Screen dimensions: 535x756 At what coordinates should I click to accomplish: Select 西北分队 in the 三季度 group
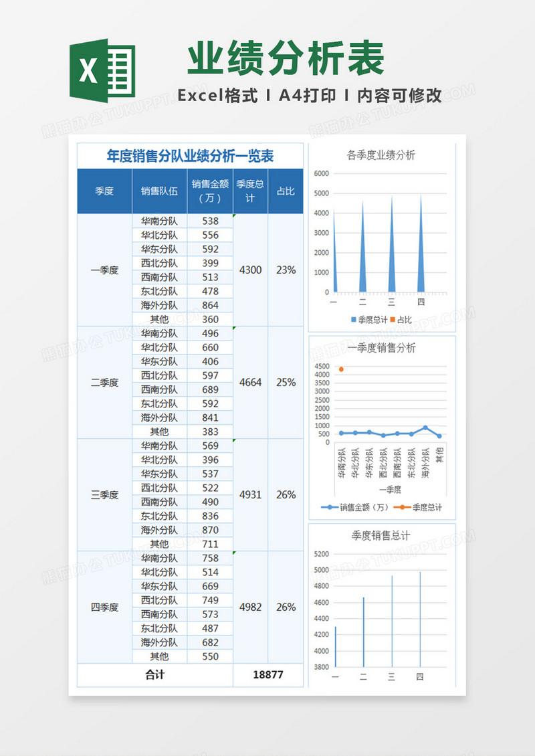tap(160, 488)
